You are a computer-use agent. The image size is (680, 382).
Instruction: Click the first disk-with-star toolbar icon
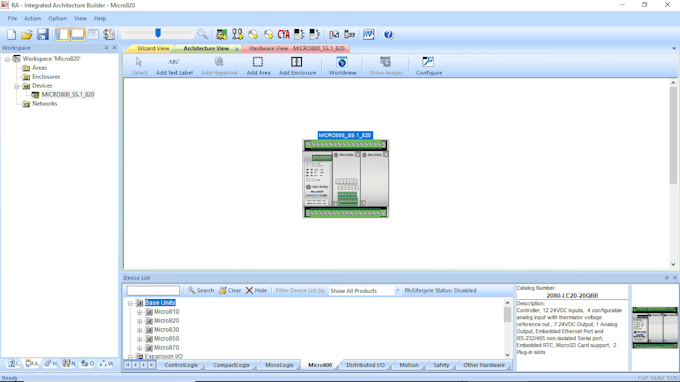[x=253, y=34]
